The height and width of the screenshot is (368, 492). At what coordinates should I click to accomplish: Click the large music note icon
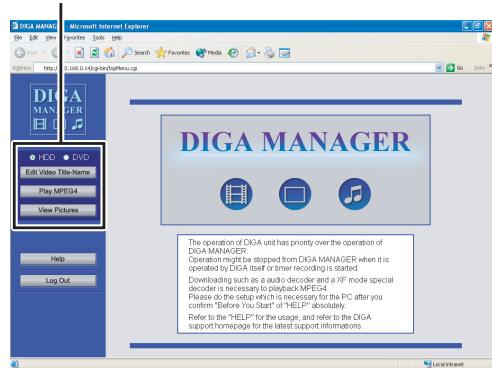click(354, 194)
